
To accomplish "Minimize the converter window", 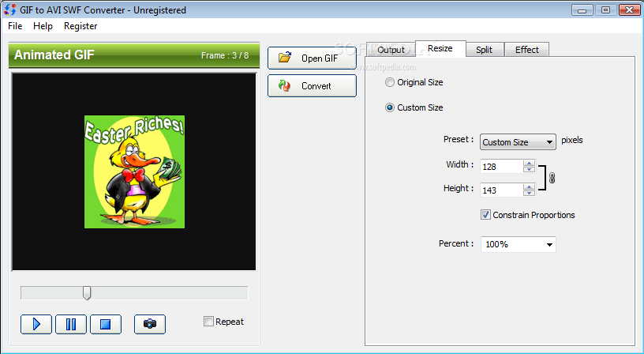I will [582, 9].
